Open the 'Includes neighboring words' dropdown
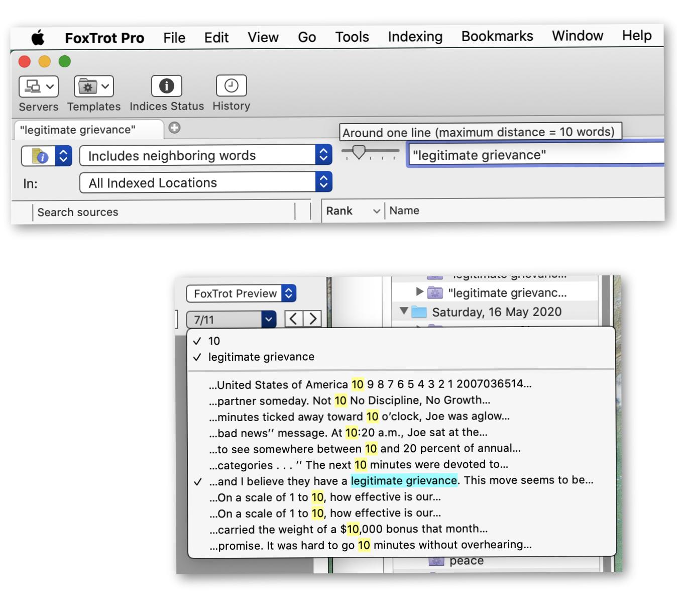Viewport: 677px width, 616px height. tap(205, 155)
